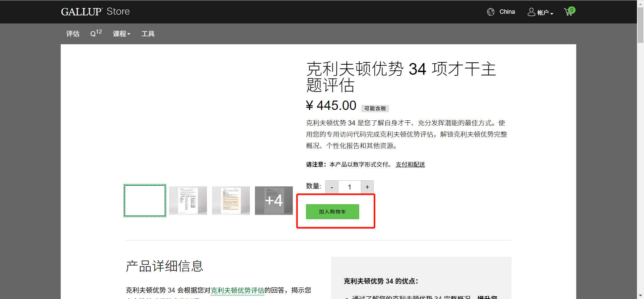This screenshot has width=644, height=299.
Task: Click the 数量 quantity label
Action: 314,186
